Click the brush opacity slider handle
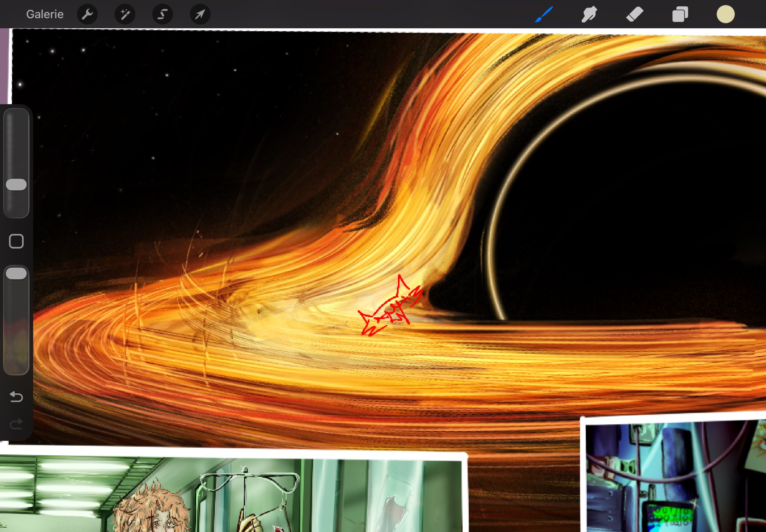This screenshot has width=766, height=532. [x=16, y=273]
